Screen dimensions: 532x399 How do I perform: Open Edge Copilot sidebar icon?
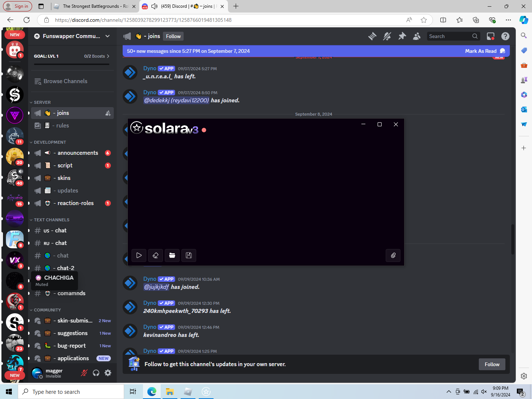pyautogui.click(x=524, y=20)
